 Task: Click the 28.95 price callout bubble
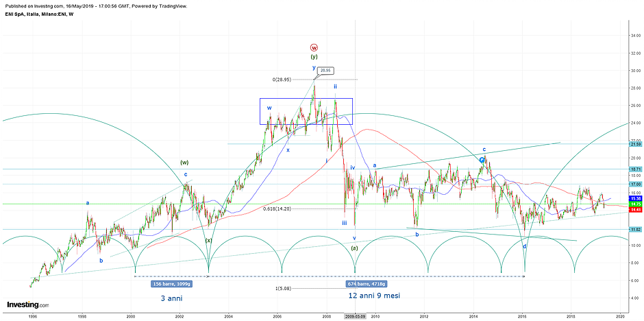(325, 71)
